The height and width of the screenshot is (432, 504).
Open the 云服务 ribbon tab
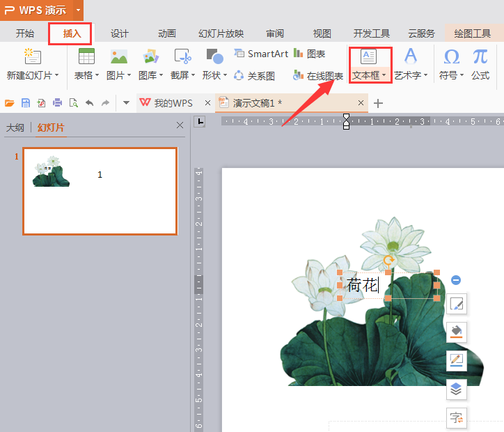[x=421, y=33]
